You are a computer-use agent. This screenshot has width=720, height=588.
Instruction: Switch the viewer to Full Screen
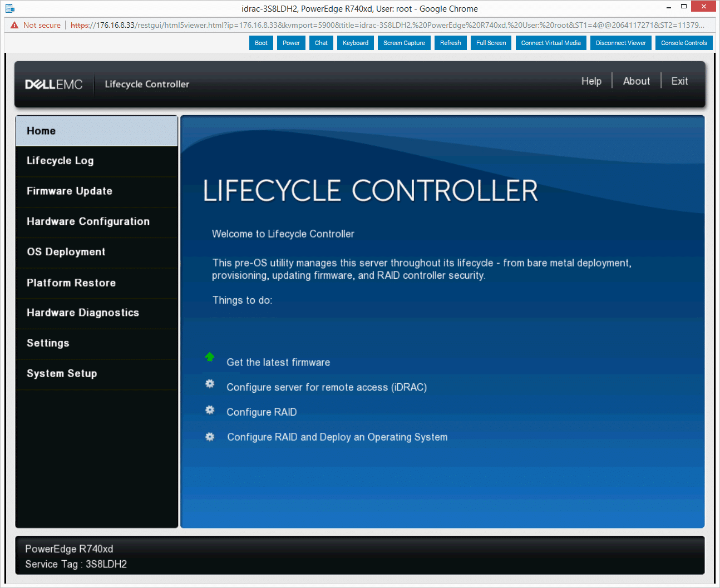[x=491, y=43]
